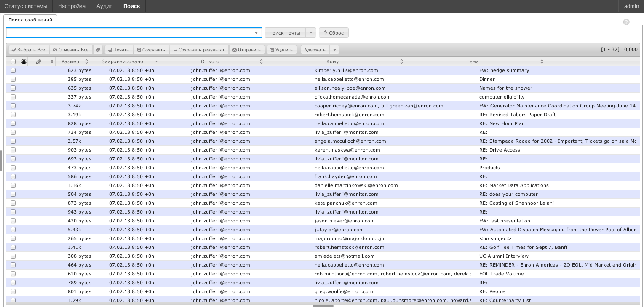Open dropdown arrow next to Удержать

coord(334,50)
